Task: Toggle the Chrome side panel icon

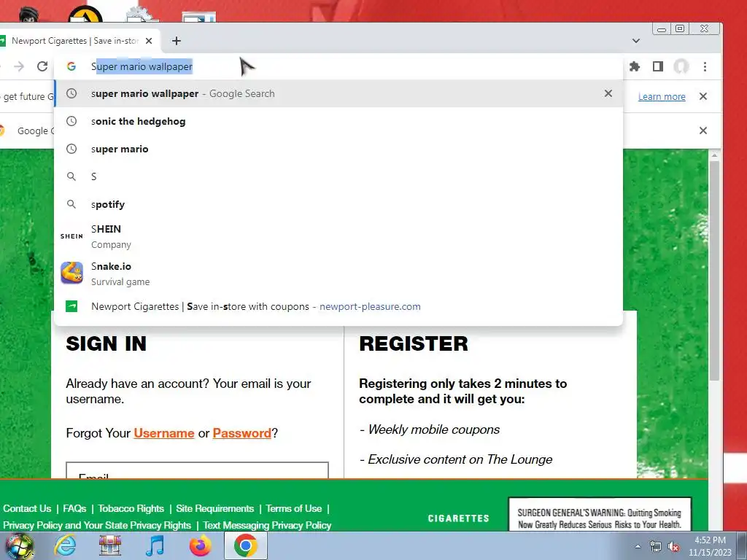Action: pyautogui.click(x=658, y=66)
